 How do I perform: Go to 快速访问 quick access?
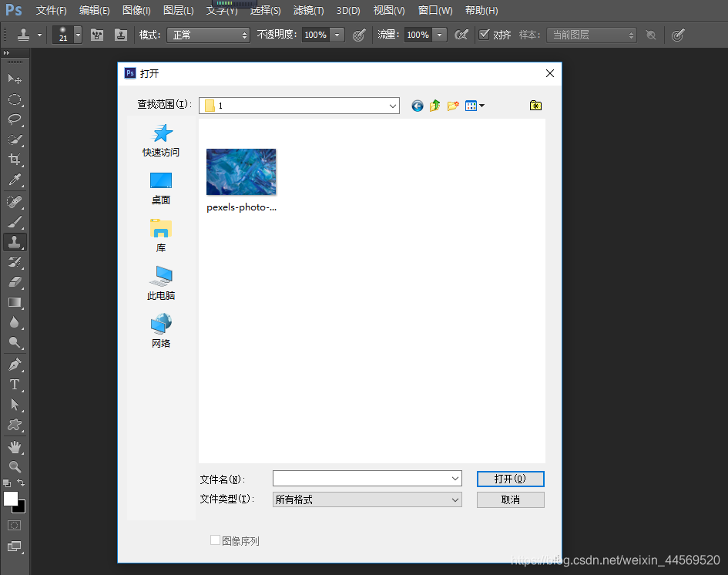point(161,140)
